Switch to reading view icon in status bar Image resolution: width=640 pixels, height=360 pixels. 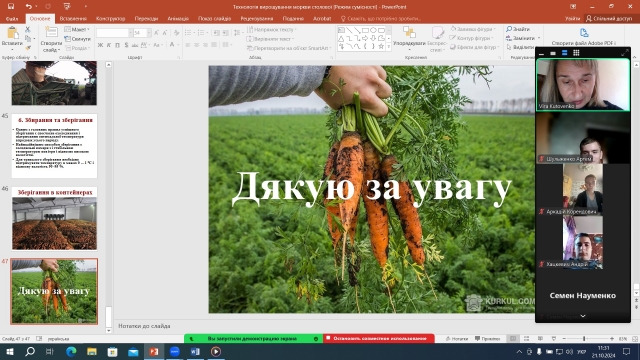tap(540, 339)
